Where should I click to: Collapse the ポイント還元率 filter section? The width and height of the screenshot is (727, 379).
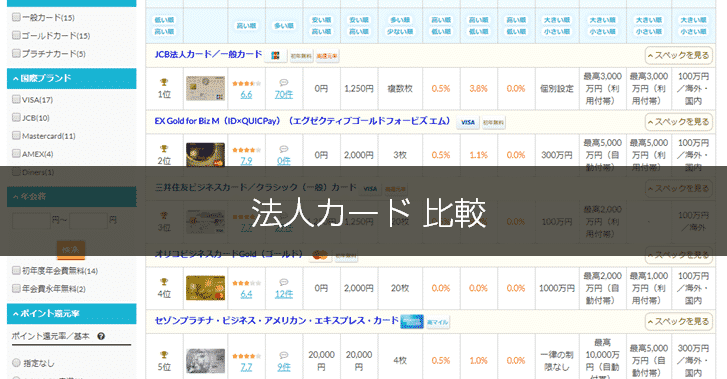coord(71,314)
